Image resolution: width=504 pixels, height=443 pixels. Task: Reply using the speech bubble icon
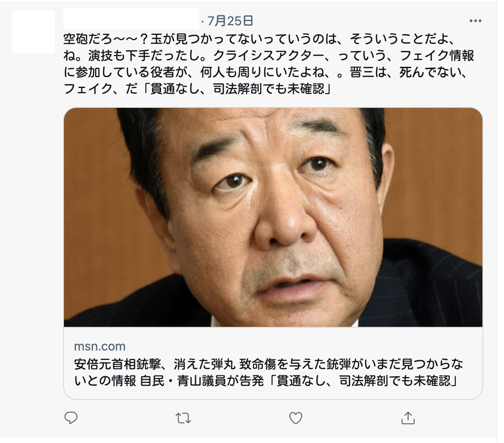click(x=71, y=418)
